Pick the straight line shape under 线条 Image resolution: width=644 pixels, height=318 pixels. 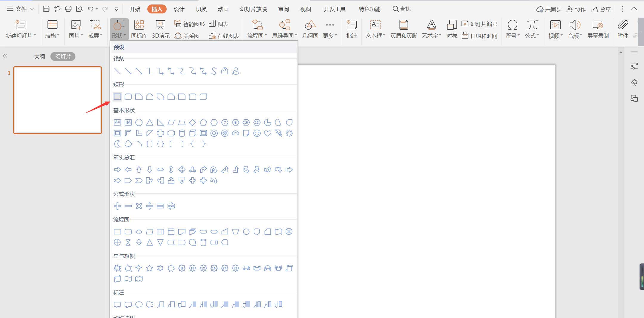coord(117,71)
